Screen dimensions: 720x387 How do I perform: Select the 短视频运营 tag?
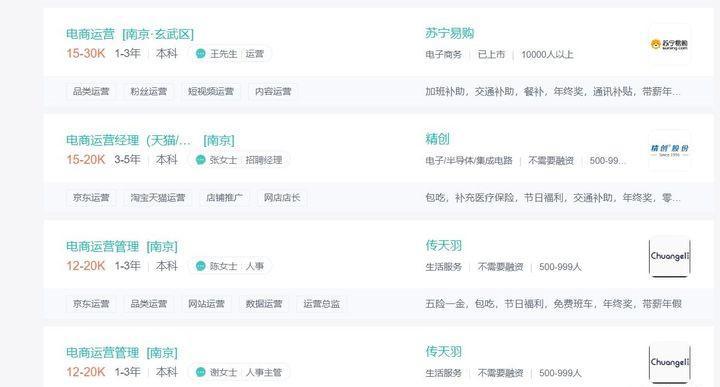211,91
